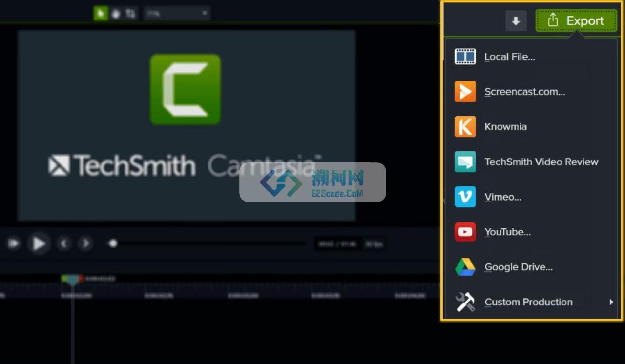The image size is (625, 364).
Task: Click the round Play button
Action: point(39,243)
